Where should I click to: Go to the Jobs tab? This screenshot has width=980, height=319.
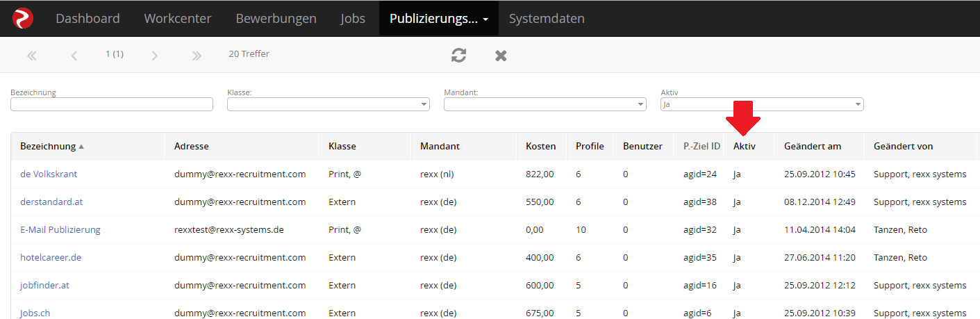[353, 18]
